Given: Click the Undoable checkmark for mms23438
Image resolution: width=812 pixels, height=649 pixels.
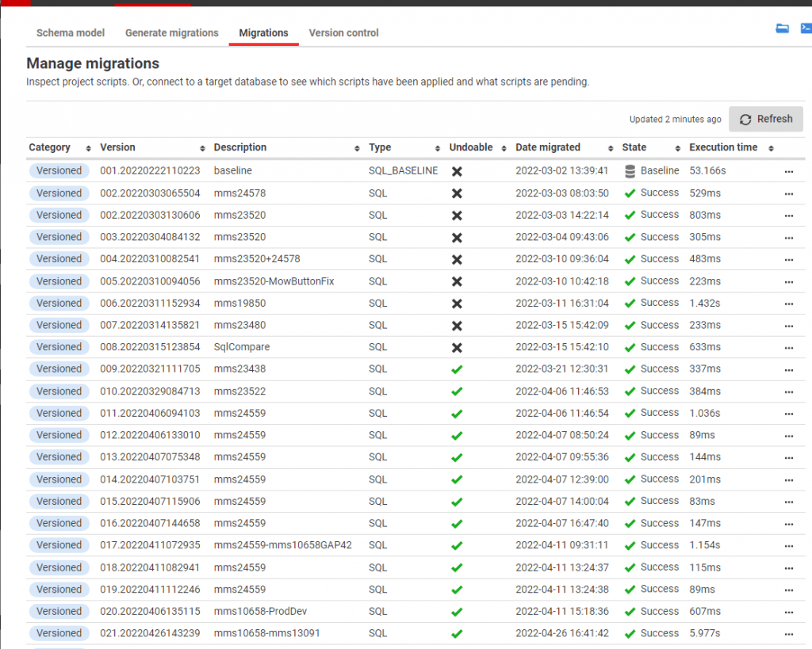Looking at the screenshot, I should (x=456, y=368).
